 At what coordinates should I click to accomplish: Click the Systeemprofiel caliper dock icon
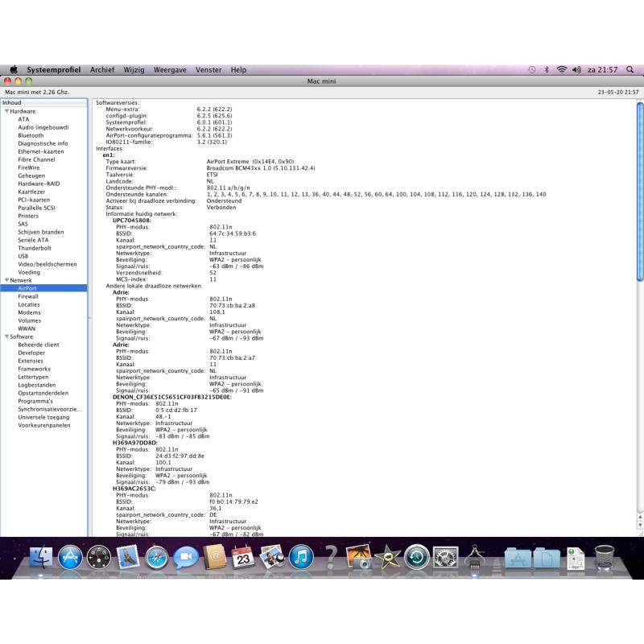pyautogui.click(x=475, y=557)
